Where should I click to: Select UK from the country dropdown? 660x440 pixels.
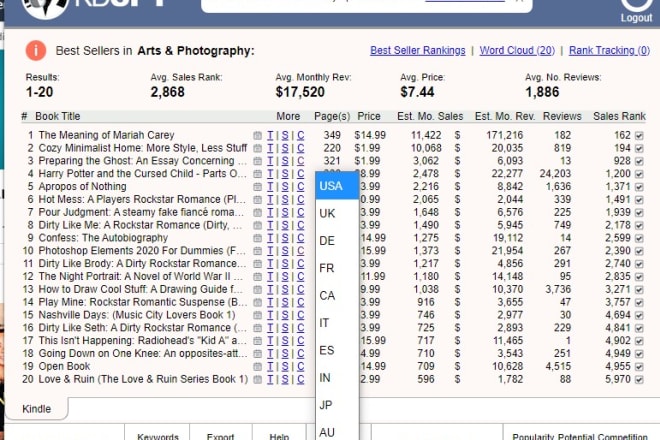click(x=328, y=214)
